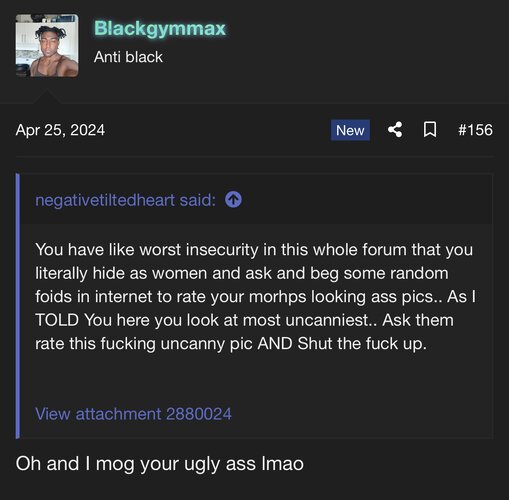This screenshot has width=509, height=500.
Task: Select the word 'TOLD' in the quote
Action: [x=57, y=320]
